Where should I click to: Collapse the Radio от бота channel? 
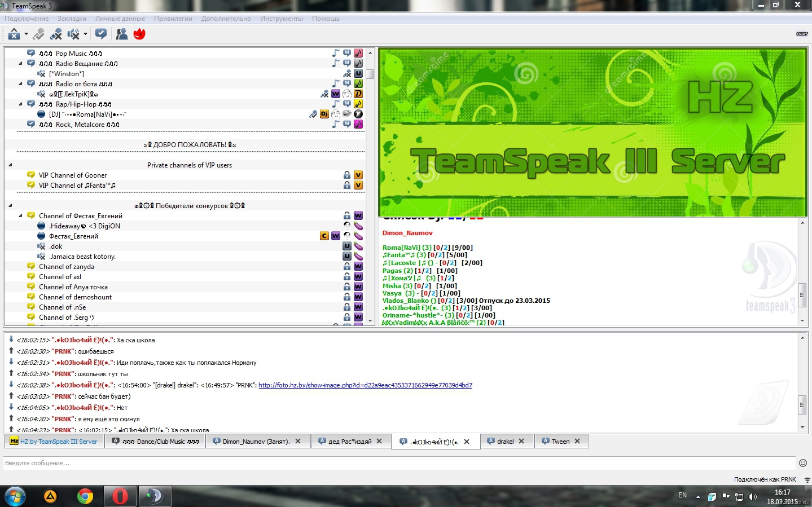(21, 84)
